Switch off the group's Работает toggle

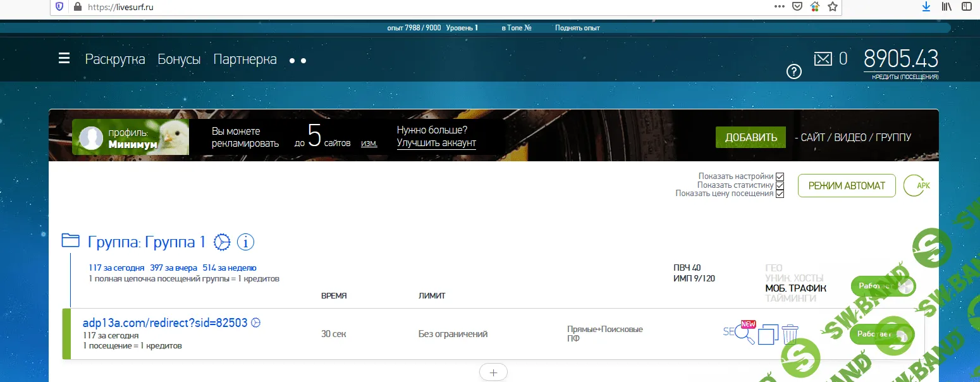883,286
